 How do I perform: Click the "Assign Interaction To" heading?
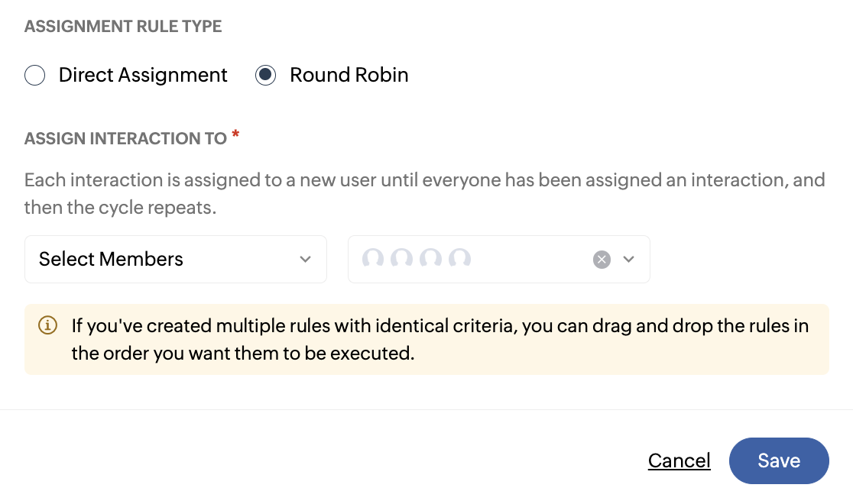(x=125, y=139)
